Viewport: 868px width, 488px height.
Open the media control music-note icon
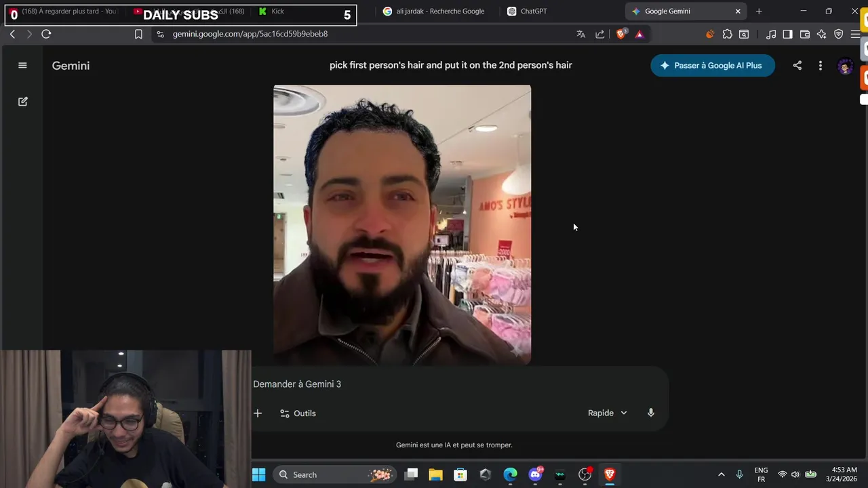(x=771, y=34)
